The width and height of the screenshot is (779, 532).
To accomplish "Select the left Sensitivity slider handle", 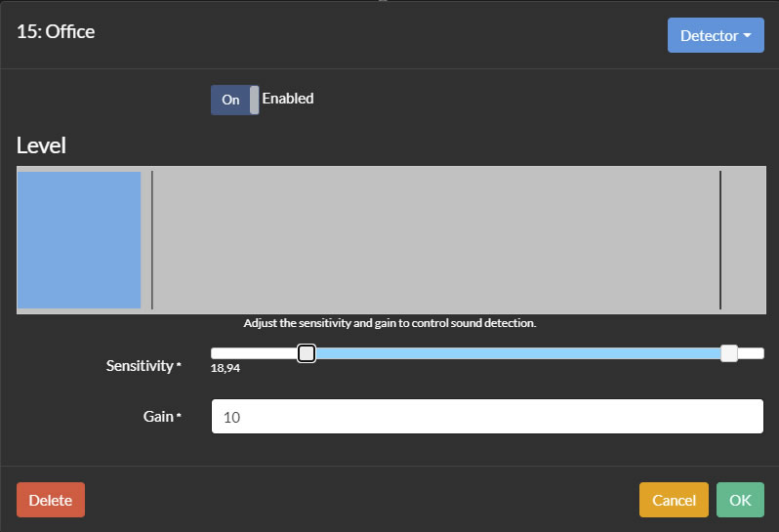I will pos(307,353).
